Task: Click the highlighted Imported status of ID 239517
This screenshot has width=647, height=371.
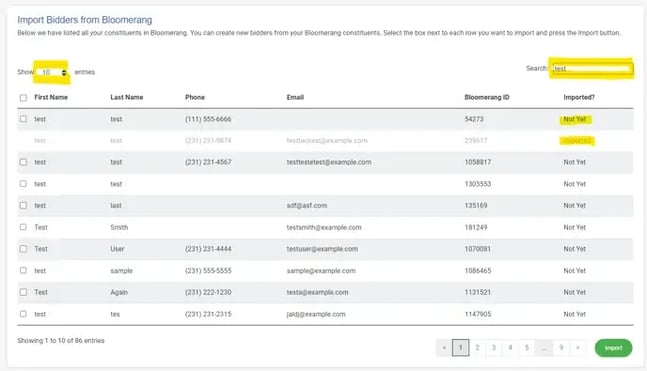Action: pyautogui.click(x=577, y=141)
